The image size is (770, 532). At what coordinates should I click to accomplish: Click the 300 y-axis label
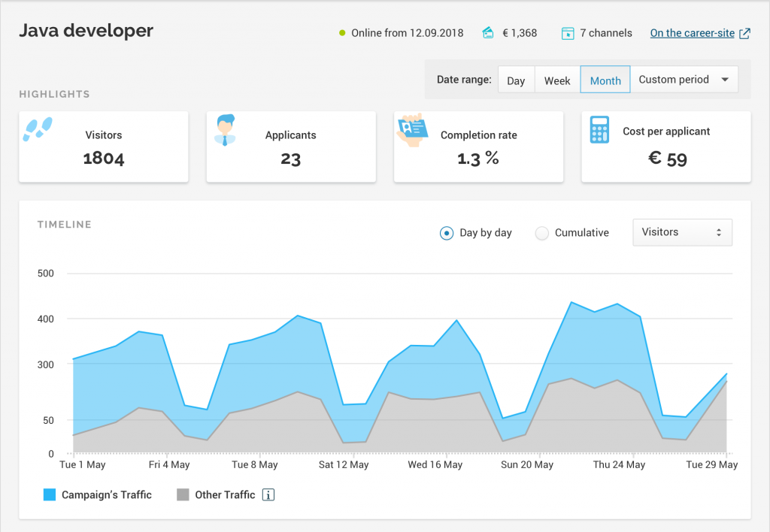click(46, 364)
